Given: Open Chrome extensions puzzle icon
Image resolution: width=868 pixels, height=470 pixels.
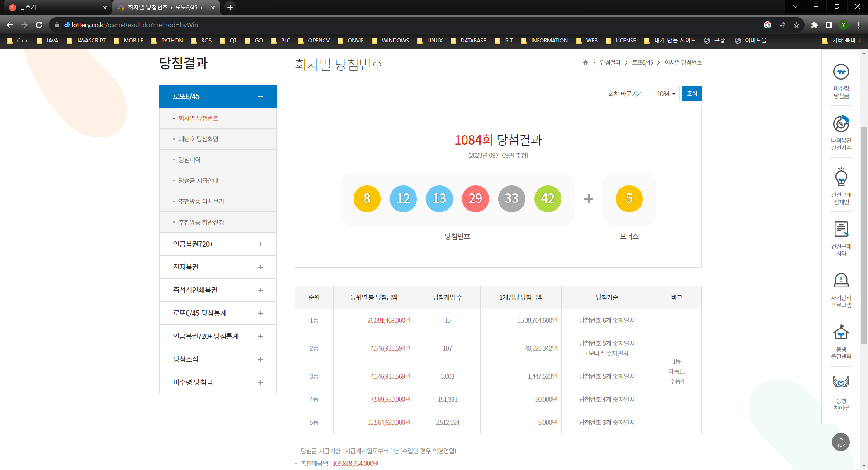Looking at the screenshot, I should pos(814,25).
